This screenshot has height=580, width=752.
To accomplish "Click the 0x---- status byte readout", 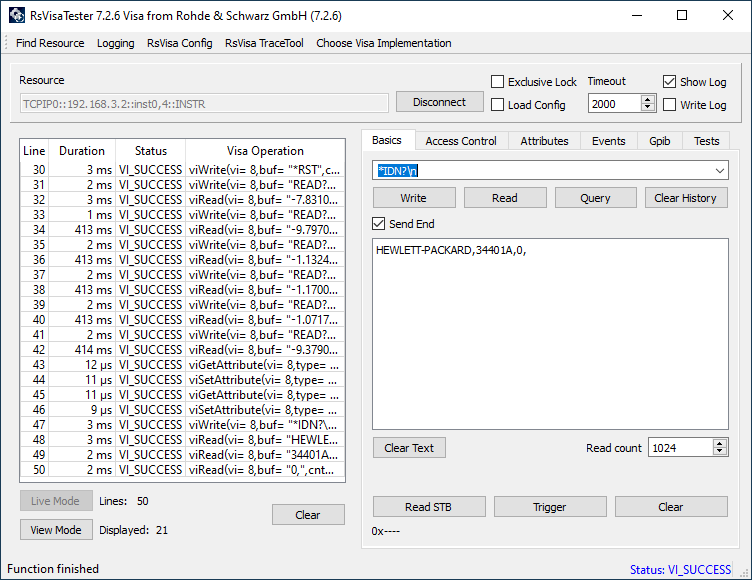I will click(x=386, y=531).
